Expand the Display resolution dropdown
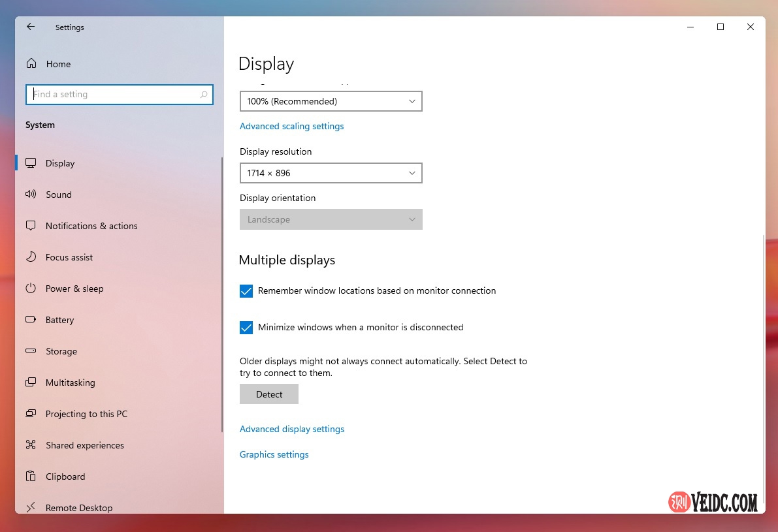The image size is (778, 532). (x=331, y=173)
